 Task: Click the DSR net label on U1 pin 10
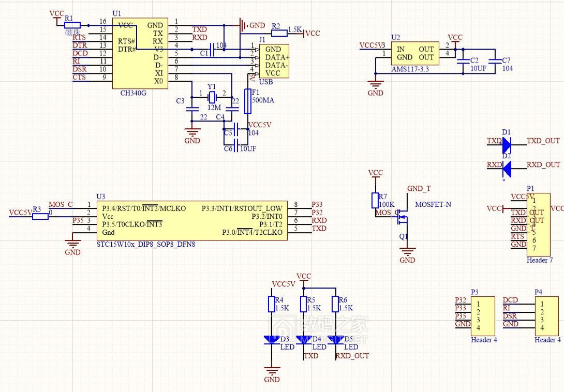(x=80, y=69)
